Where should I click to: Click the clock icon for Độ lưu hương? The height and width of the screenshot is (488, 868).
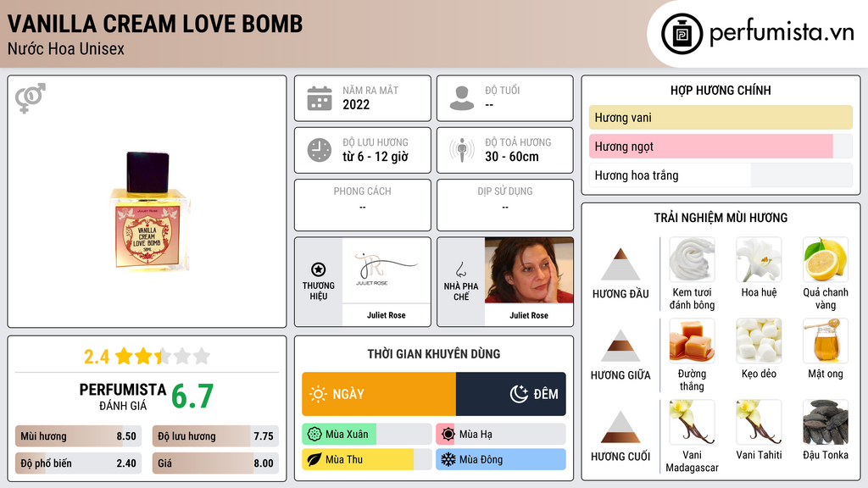tap(320, 150)
